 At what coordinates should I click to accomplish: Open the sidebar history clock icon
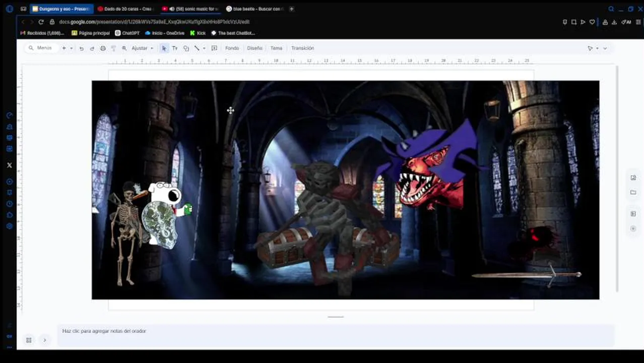point(10,204)
